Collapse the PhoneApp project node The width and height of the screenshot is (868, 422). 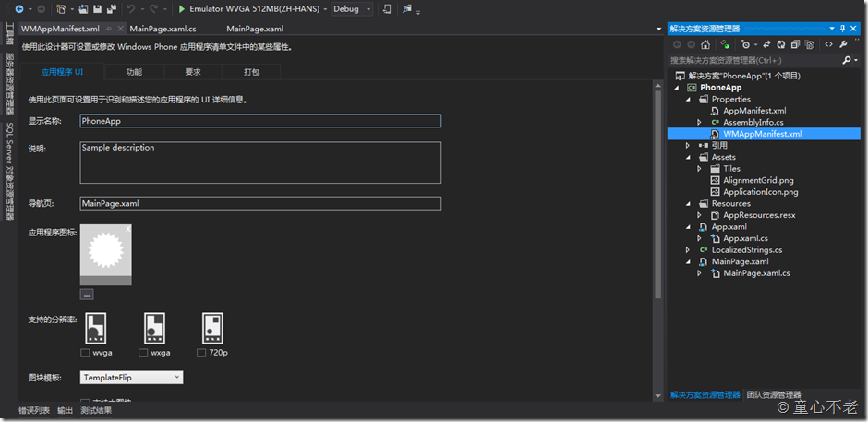677,88
